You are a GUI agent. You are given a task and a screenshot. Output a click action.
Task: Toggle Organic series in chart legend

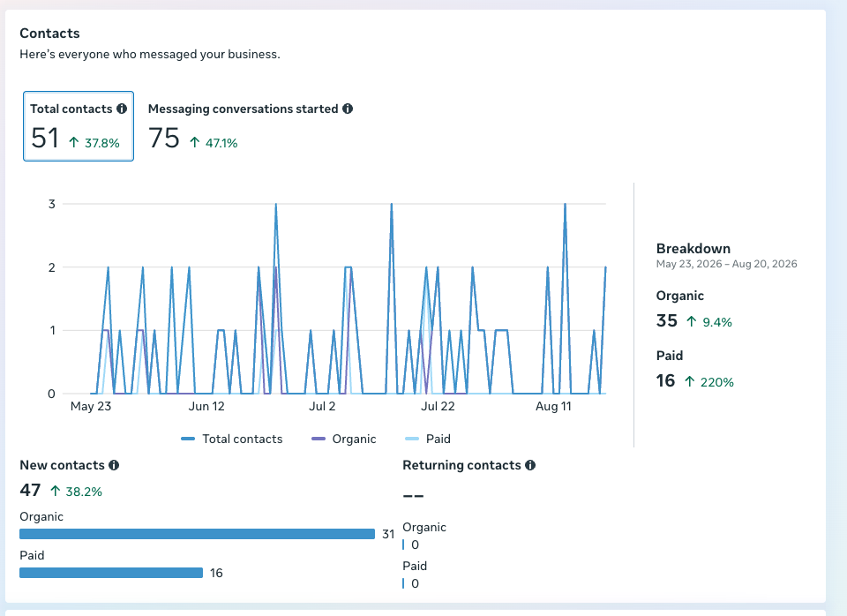[x=343, y=439]
